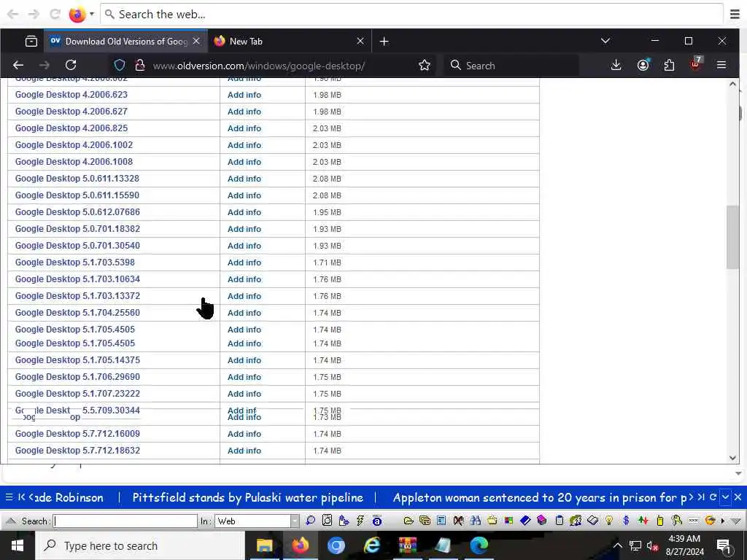Collapse the desktop search toolbar triangle
The width and height of the screenshot is (747, 560).
[11, 521]
